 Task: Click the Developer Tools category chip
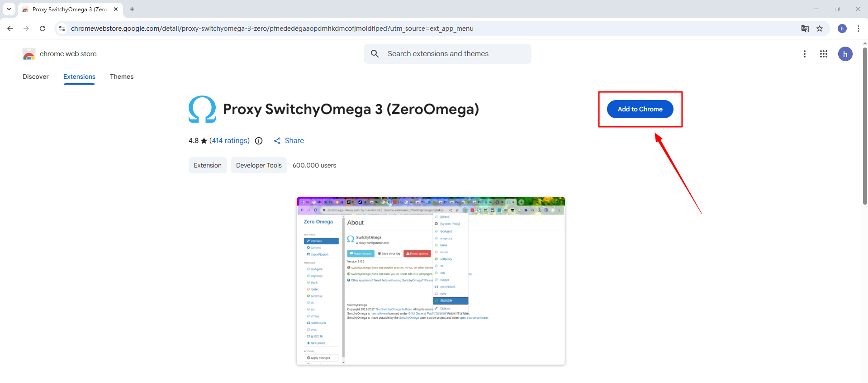click(259, 165)
